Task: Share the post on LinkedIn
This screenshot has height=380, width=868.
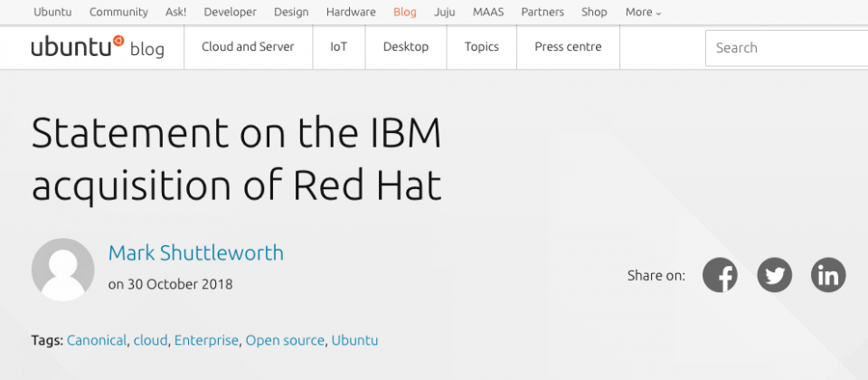Action: click(828, 275)
